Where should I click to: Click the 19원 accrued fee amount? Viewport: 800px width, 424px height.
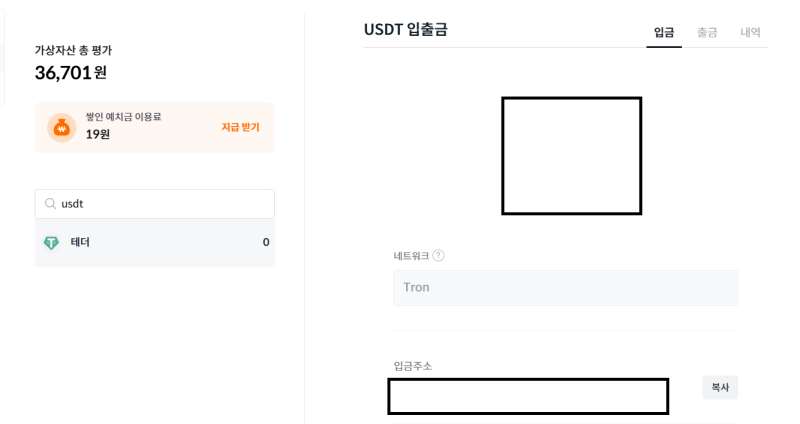98,134
